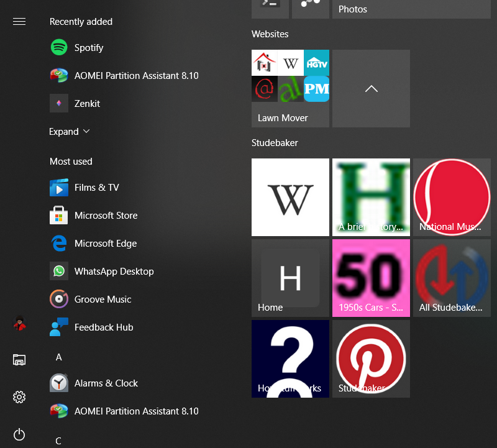This screenshot has width=497, height=448.
Task: Click the PM icon in Lawn Mover folder
Action: point(316,89)
